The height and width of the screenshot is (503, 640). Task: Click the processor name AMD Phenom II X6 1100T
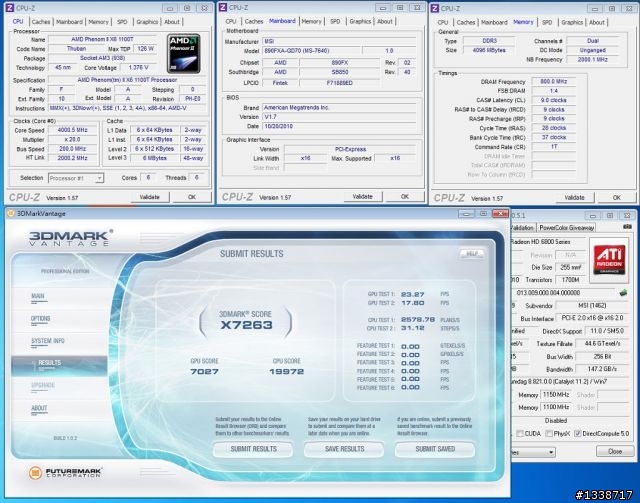[x=102, y=40]
